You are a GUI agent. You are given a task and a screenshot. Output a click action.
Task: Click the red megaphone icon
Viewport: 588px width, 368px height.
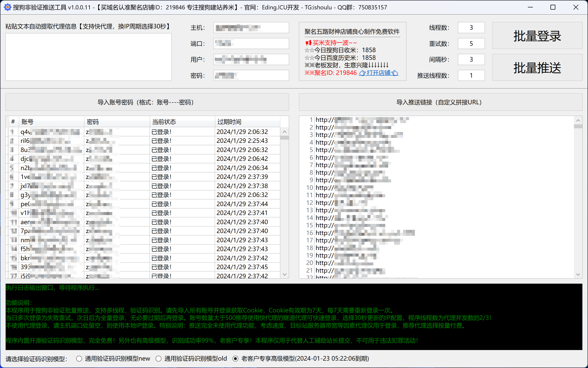tap(308, 43)
